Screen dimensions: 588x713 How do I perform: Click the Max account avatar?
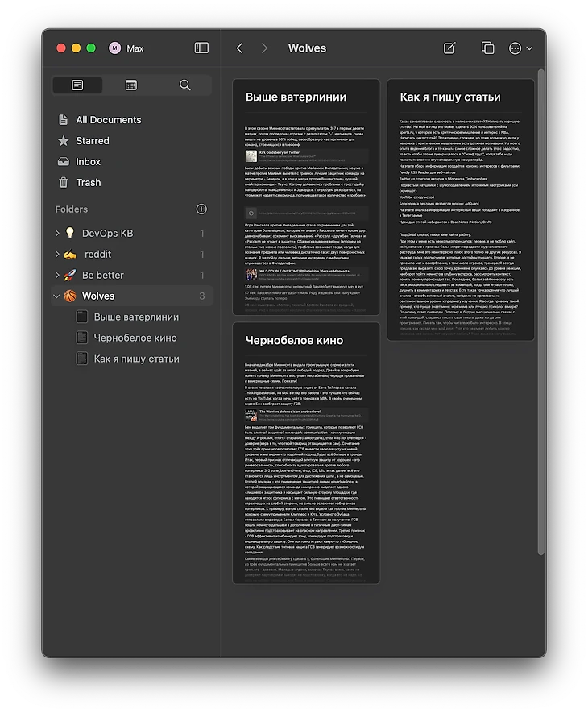pyautogui.click(x=114, y=48)
